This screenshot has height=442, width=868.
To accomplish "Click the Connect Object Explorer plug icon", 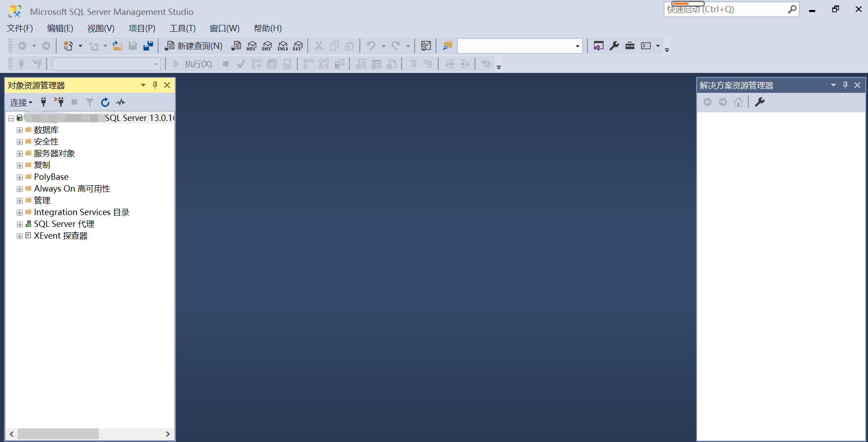I will click(44, 102).
